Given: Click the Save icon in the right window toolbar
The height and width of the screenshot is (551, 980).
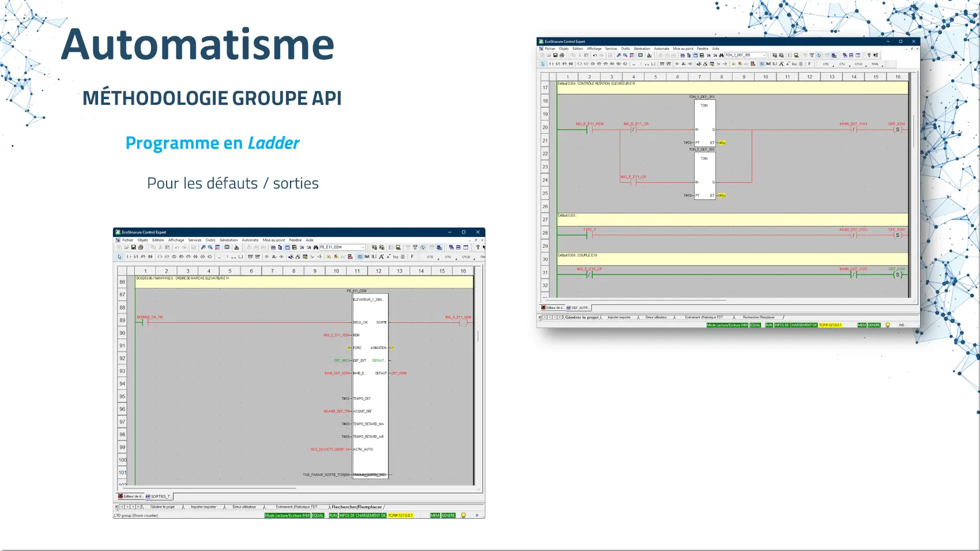Looking at the screenshot, I should [555, 56].
